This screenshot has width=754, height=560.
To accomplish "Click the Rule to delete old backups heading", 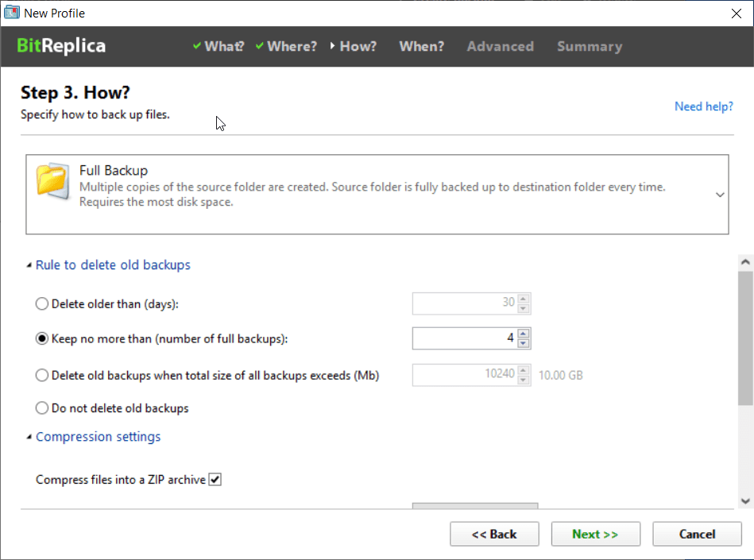I will point(113,265).
